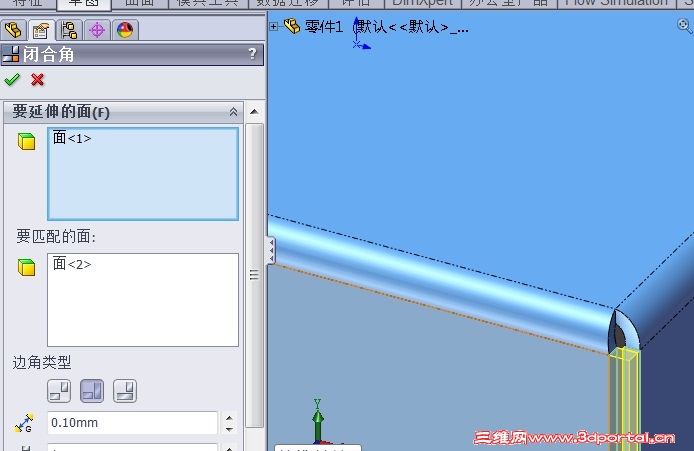
Task: Click the yellow cube icon beside 面<2> list
Action: (27, 267)
